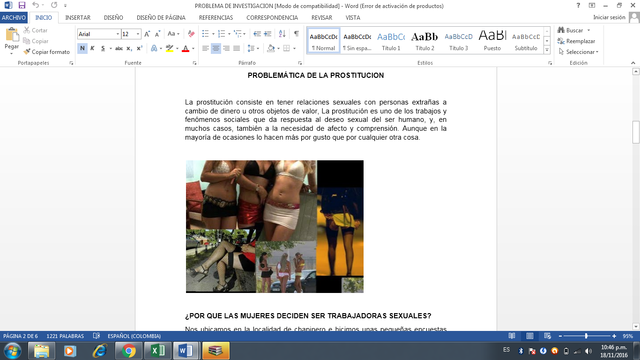640x360 pixels.
Task: Open the borders dropdown
Action: click(294, 48)
